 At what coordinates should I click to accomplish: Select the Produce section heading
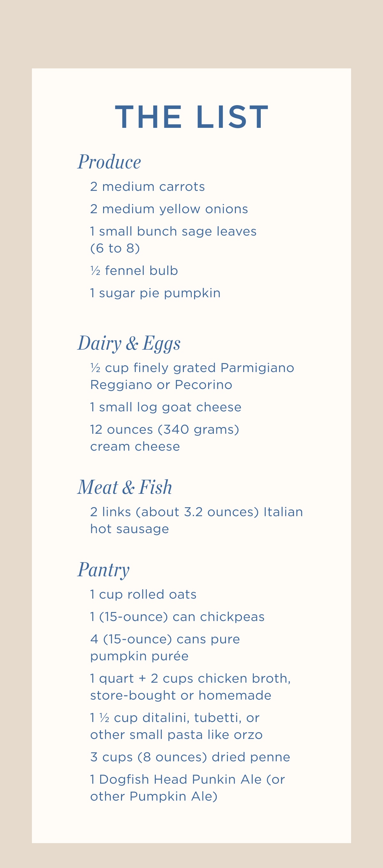point(109,161)
